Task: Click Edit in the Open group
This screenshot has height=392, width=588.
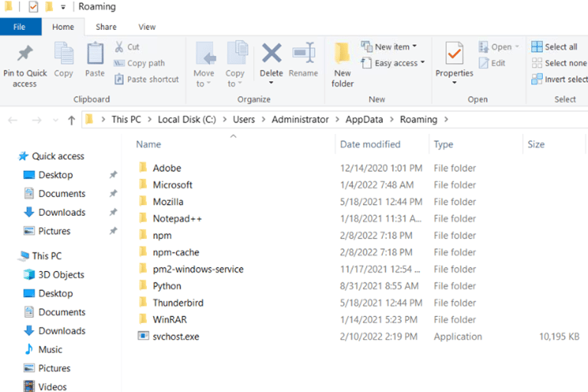Action: click(492, 63)
